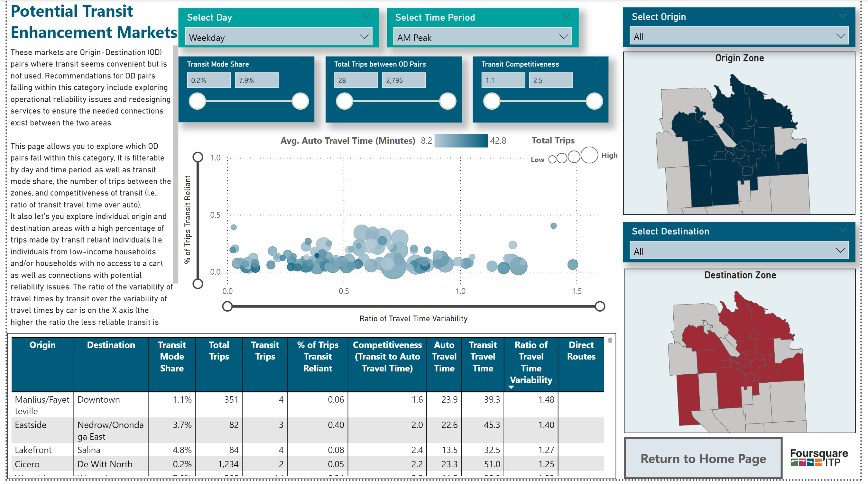Click the scrollbar beside the data table

610,341
